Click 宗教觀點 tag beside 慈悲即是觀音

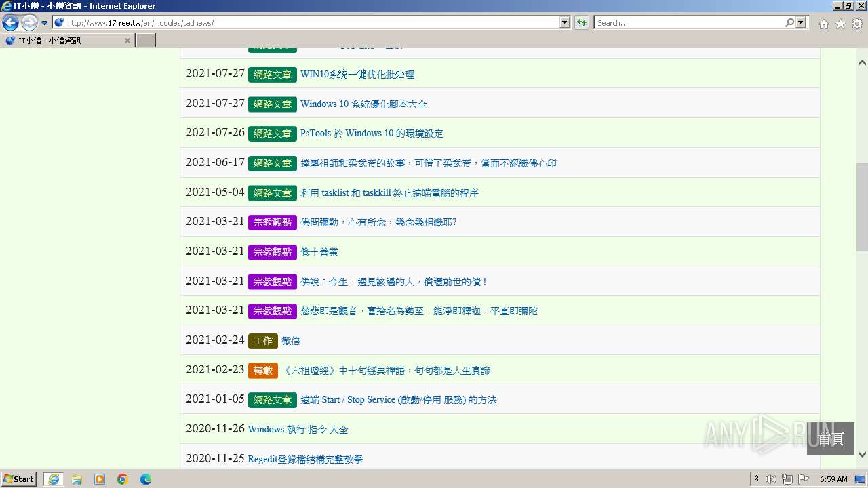tap(273, 311)
